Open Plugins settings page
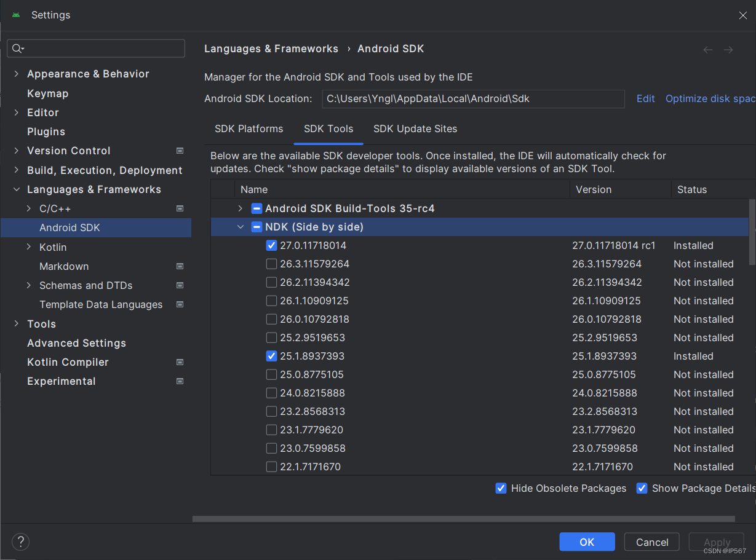This screenshot has width=756, height=560. (x=46, y=132)
